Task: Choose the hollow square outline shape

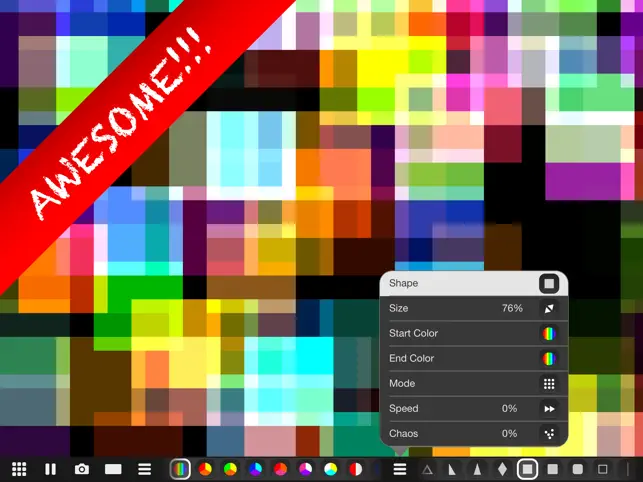Action: (602, 469)
